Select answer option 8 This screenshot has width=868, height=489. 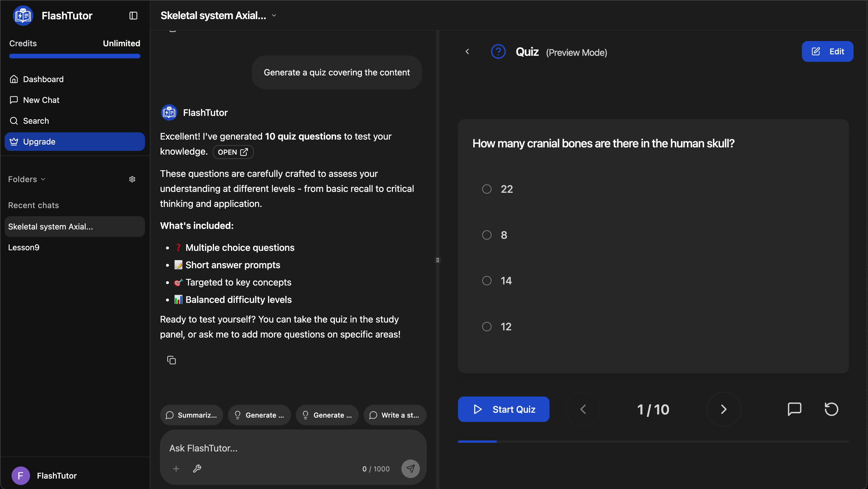[487, 235]
